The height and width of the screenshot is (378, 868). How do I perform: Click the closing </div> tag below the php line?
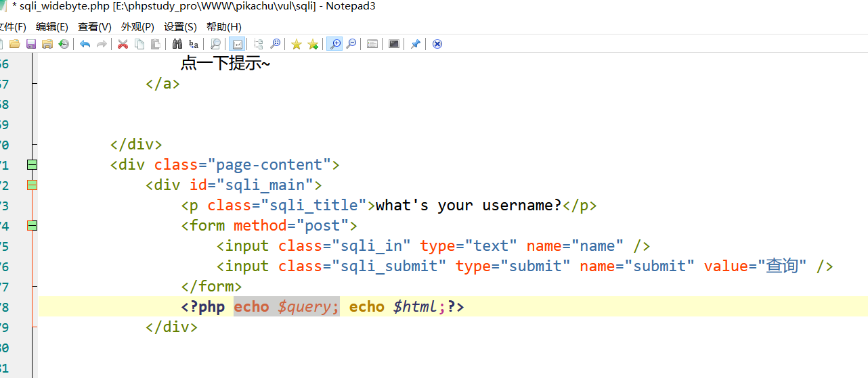click(171, 327)
